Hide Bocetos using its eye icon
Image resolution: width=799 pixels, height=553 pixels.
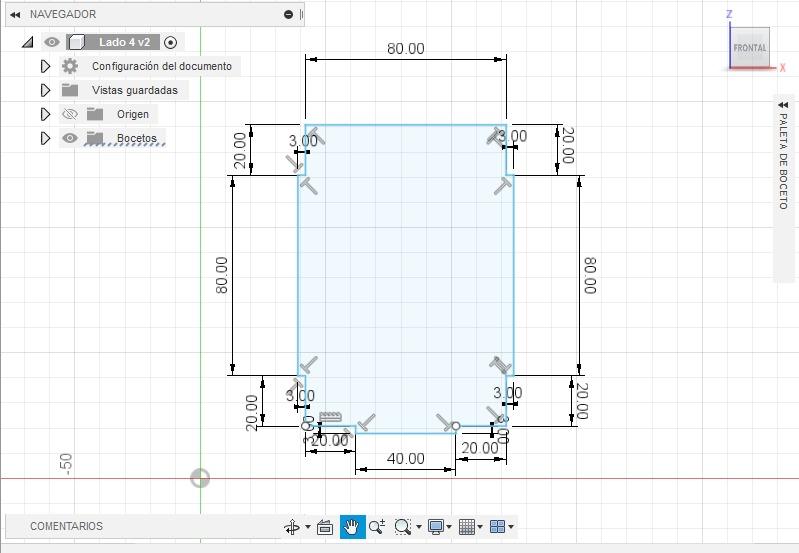click(x=70, y=138)
